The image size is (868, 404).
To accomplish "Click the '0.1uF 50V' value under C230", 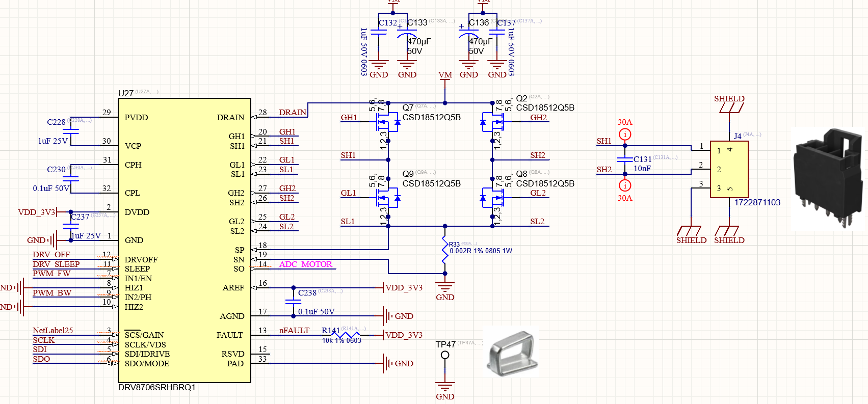I will [x=51, y=188].
